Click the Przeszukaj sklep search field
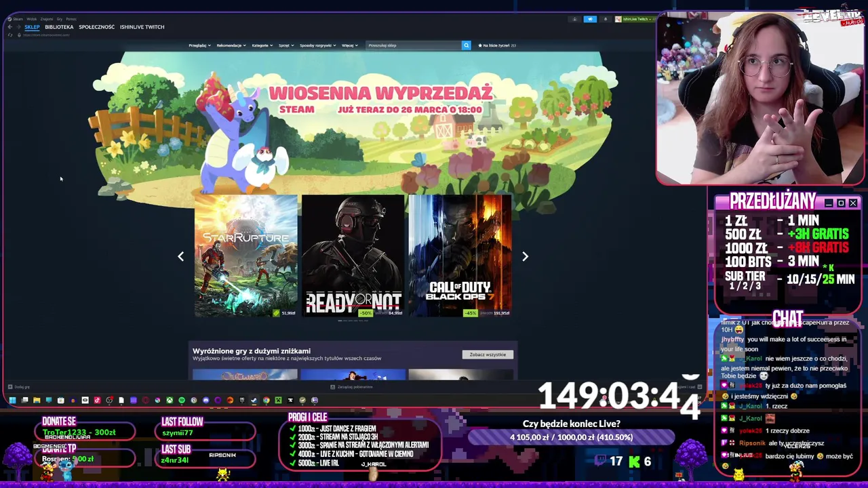 413,45
